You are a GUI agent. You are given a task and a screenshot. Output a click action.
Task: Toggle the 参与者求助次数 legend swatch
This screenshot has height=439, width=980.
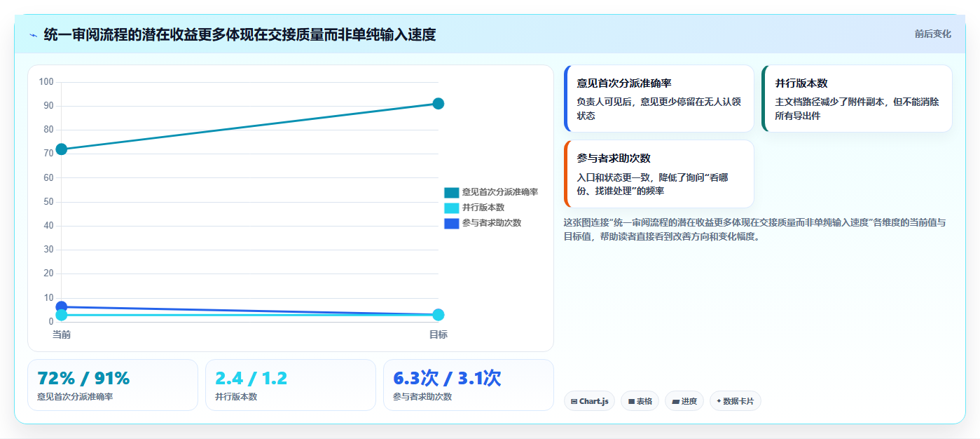pos(451,223)
